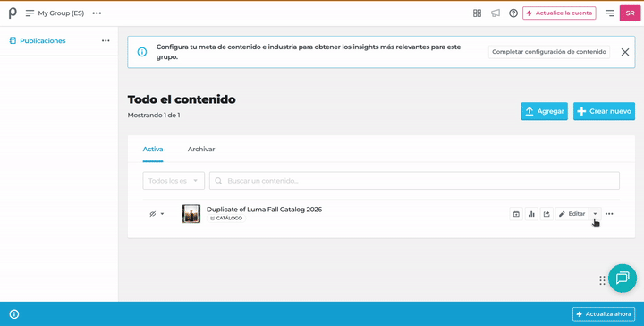
Task: Expand the Editar dropdown arrow
Action: (x=595, y=214)
